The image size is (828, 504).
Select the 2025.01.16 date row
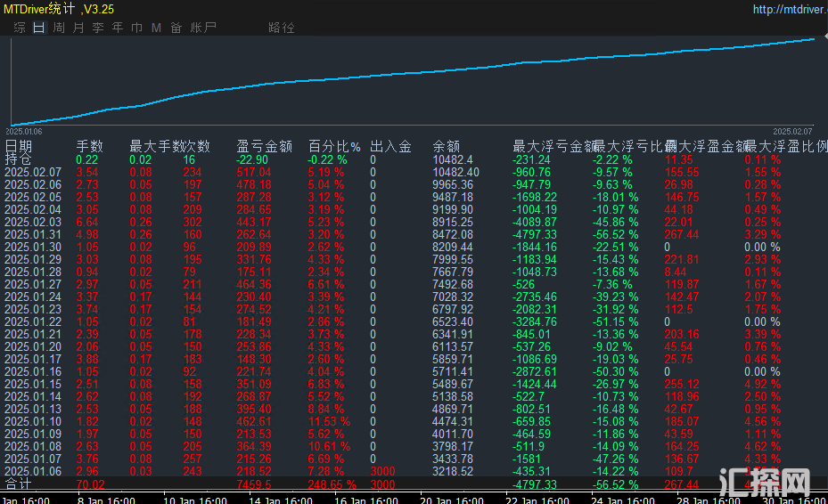pos(414,372)
